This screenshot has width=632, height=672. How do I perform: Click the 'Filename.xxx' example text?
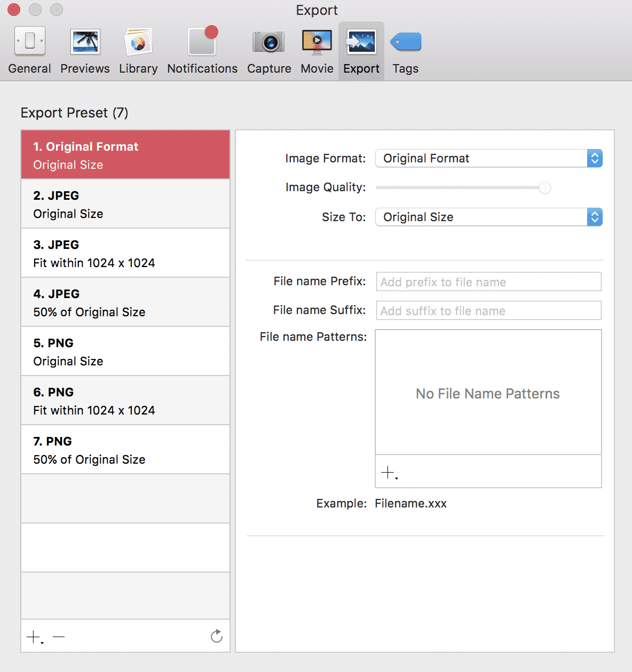[x=410, y=503]
